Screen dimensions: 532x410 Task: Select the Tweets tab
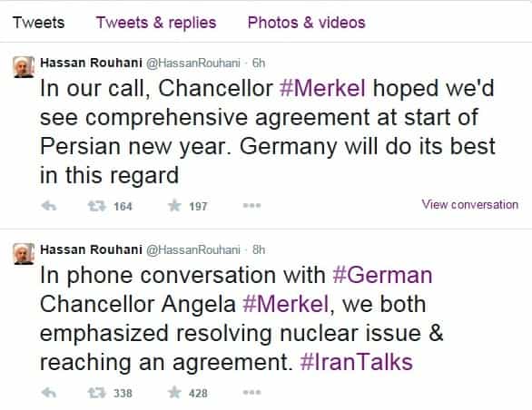coord(39,23)
